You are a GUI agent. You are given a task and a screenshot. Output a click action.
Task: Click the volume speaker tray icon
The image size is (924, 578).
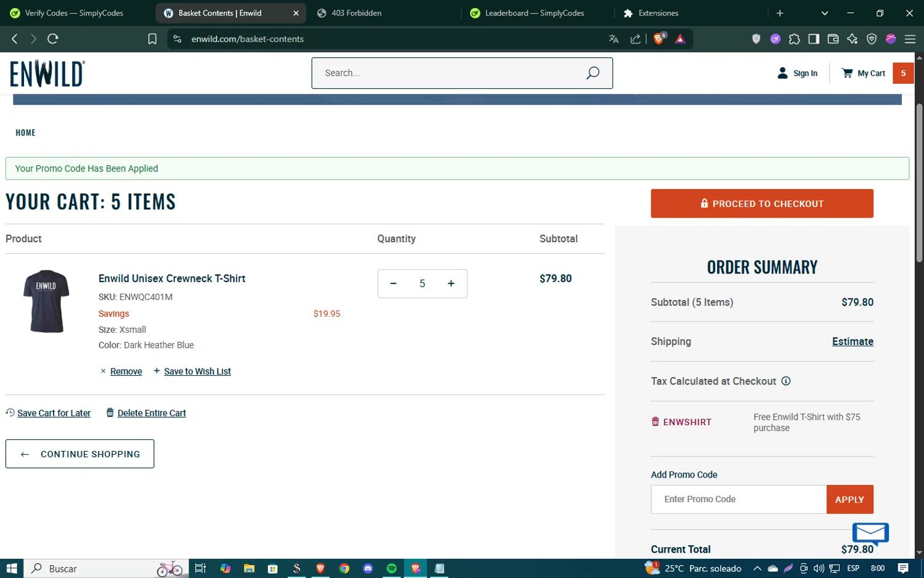coord(819,568)
